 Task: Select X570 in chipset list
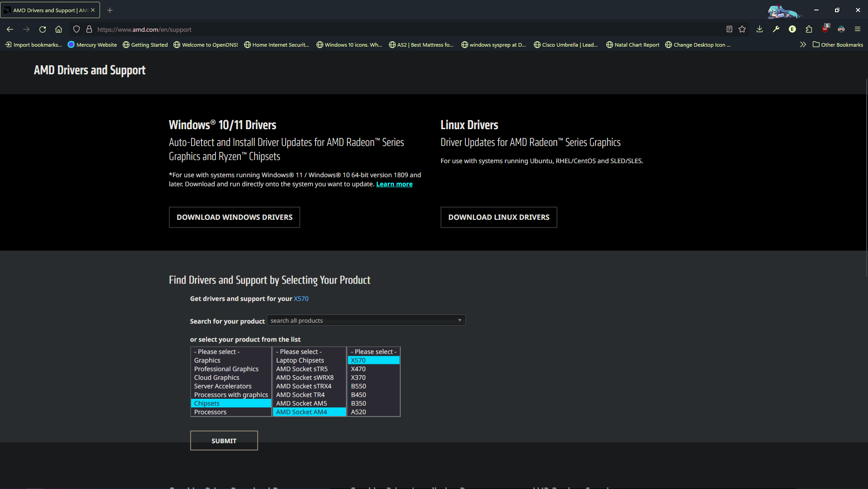tap(374, 360)
